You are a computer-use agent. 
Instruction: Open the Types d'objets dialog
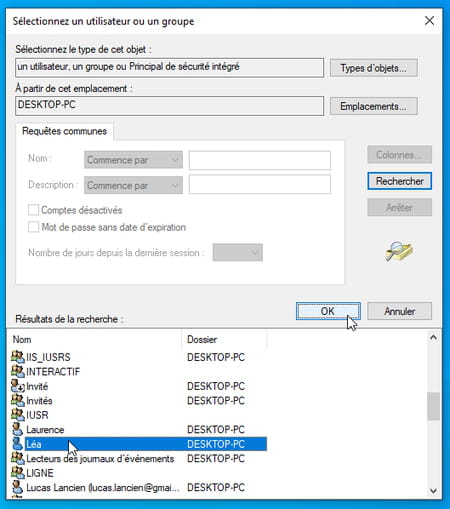pos(373,68)
